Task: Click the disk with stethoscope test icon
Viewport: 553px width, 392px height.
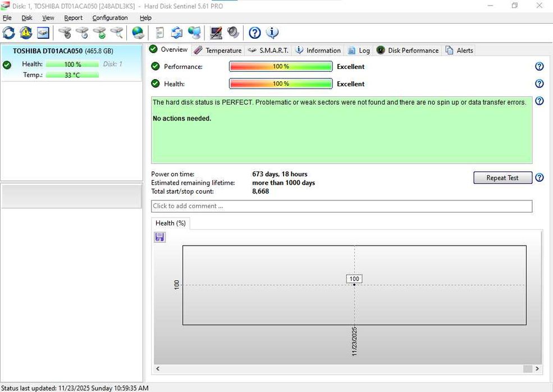Action: point(65,33)
